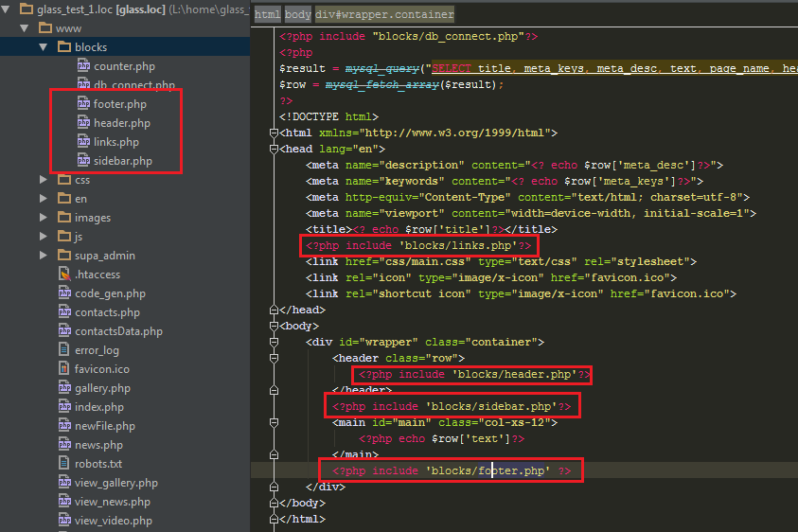
Task: Expand the css folder
Action: (44, 180)
